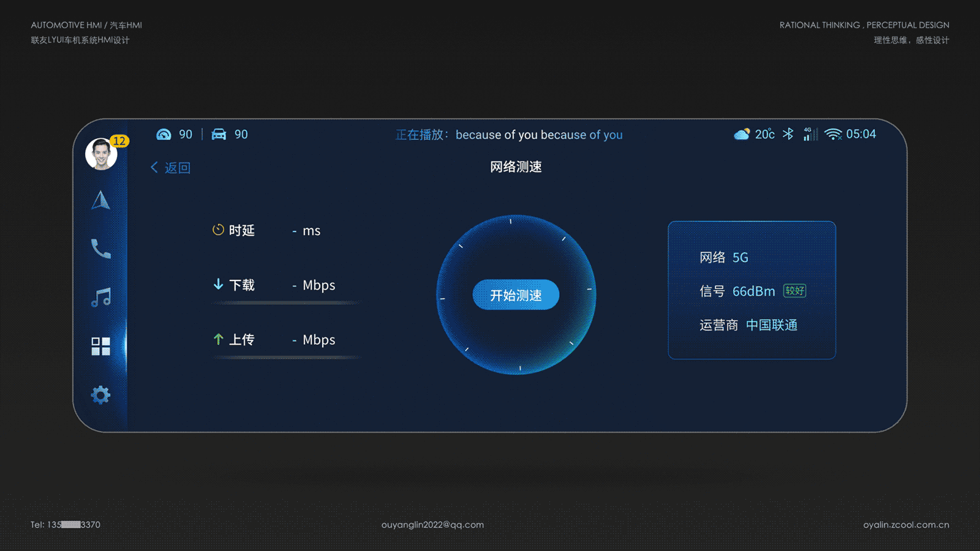This screenshot has width=980, height=551.
Task: Click the upload arrow icon beside 上传
Action: [x=218, y=339]
